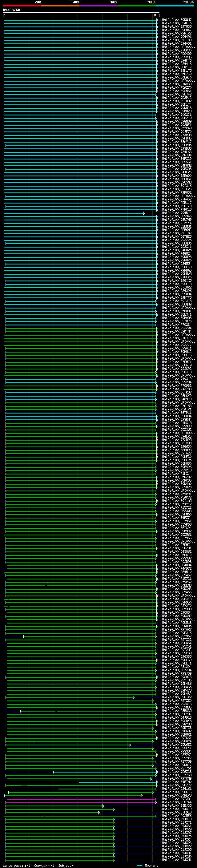The height and width of the screenshot is (868, 197).
Task: Click the ~60% purple identity legend segment
Action: point(99,6)
